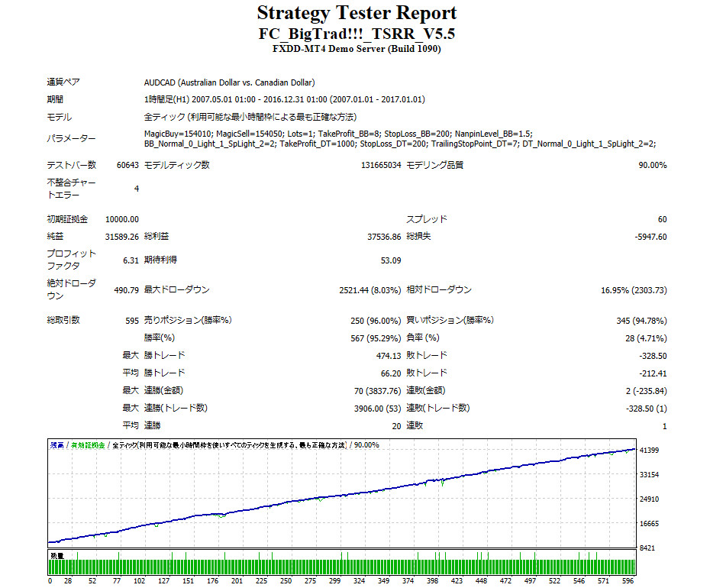Select the 16665 chart axis label
Image resolution: width=710 pixels, height=588 pixels.
pyautogui.click(x=649, y=524)
